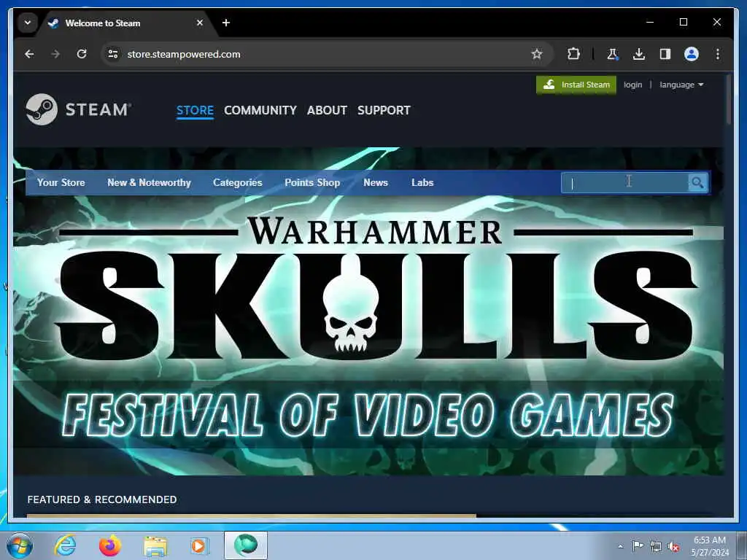Open the News tab
The width and height of the screenshot is (747, 560).
(x=376, y=183)
